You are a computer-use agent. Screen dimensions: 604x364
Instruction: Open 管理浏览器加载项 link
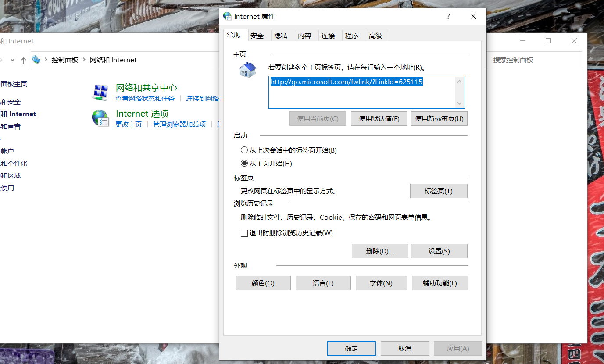[x=179, y=124]
